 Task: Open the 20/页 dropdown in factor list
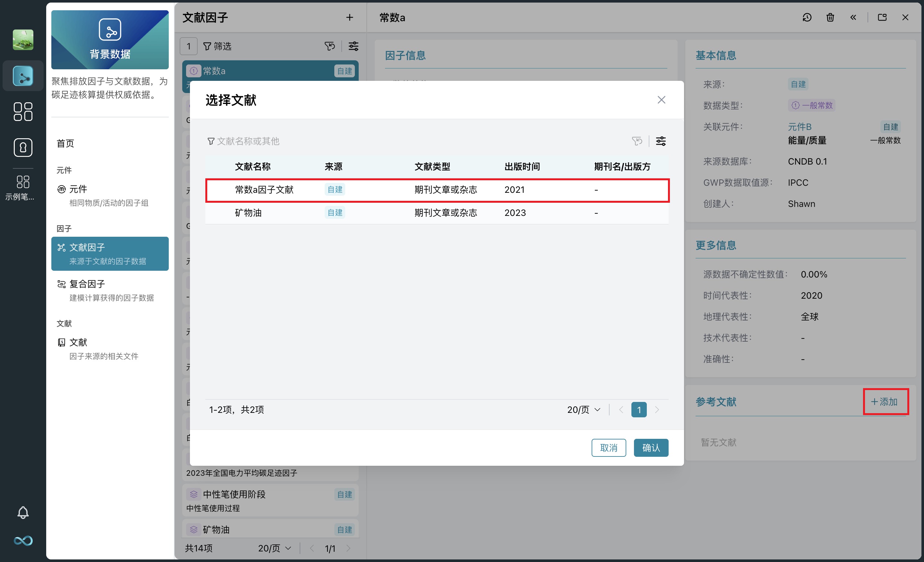click(275, 548)
